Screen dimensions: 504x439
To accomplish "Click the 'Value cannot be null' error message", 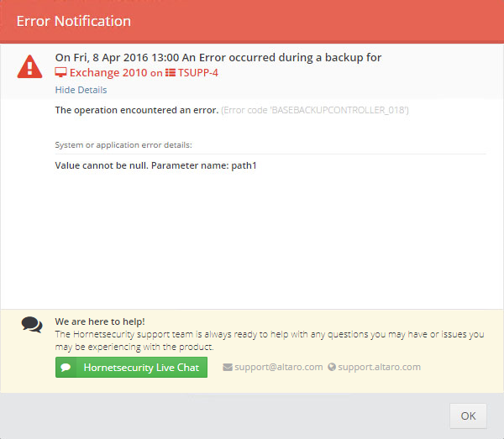I will pos(155,165).
